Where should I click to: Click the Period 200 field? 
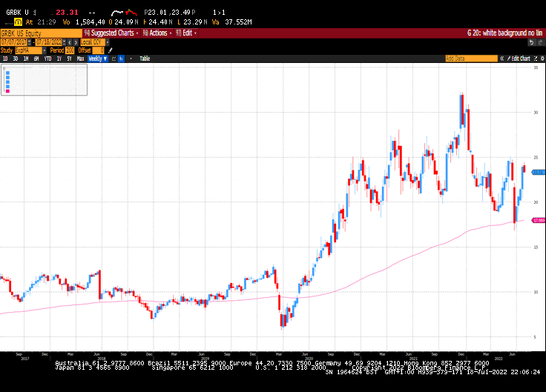coord(70,50)
